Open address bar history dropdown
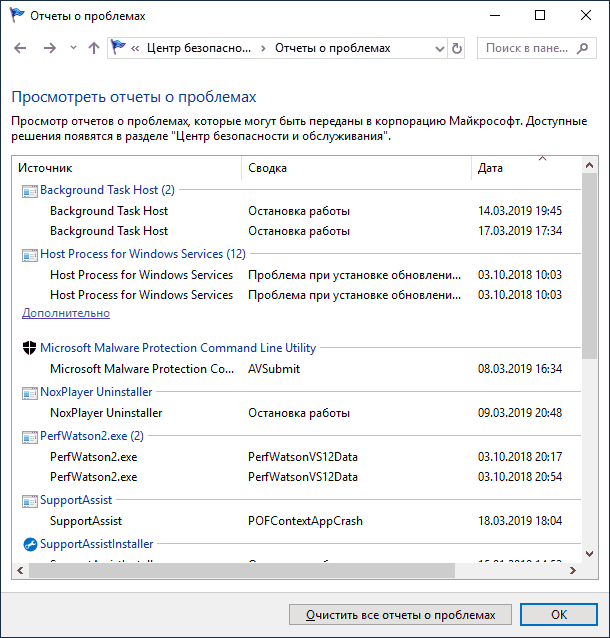 (x=439, y=49)
